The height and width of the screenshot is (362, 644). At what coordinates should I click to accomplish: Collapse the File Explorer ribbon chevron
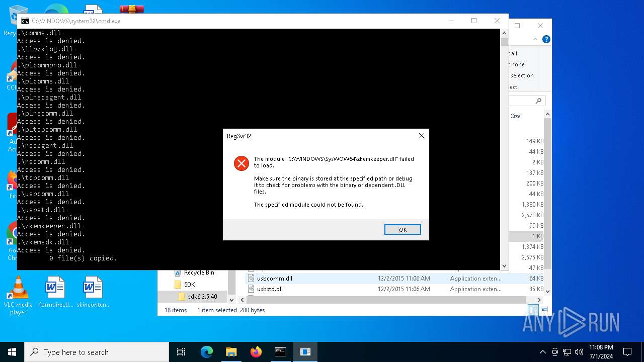click(536, 39)
